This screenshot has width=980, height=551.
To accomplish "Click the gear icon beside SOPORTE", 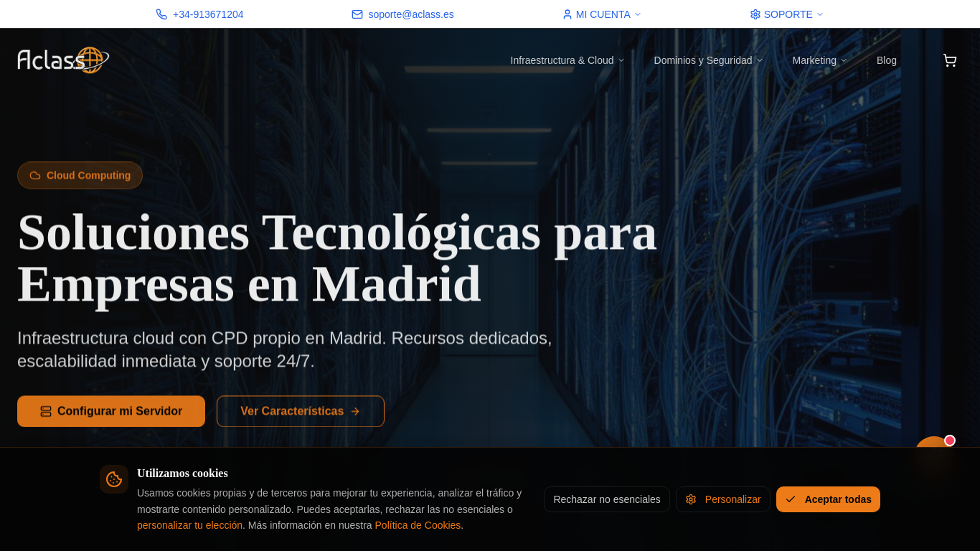I will [755, 14].
